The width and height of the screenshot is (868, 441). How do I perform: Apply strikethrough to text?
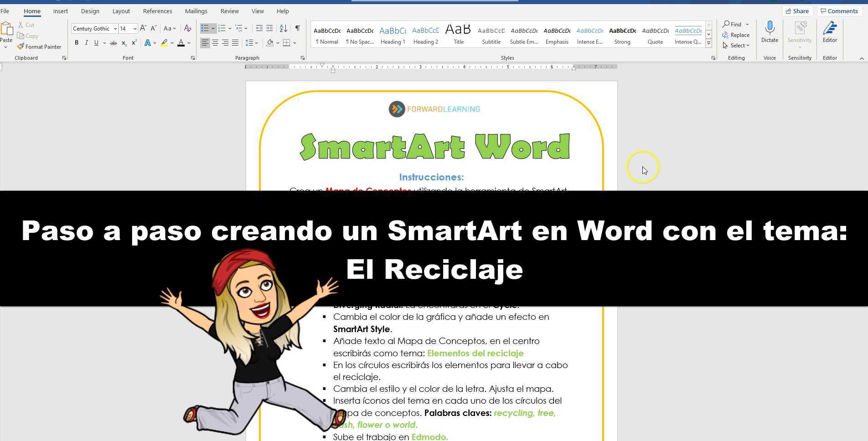(113, 43)
